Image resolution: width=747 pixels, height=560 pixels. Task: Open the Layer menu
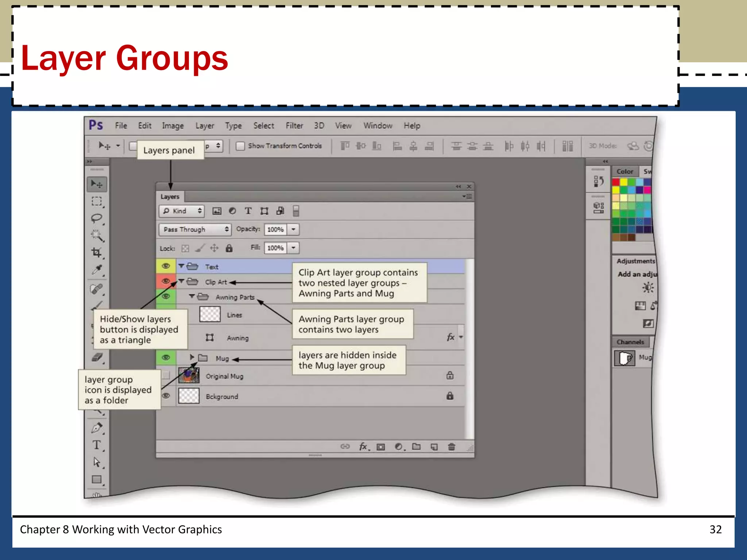[205, 126]
